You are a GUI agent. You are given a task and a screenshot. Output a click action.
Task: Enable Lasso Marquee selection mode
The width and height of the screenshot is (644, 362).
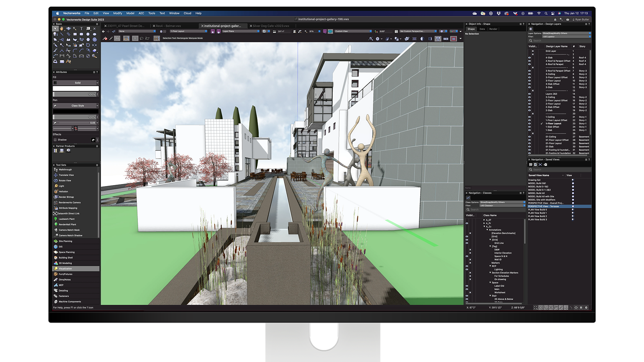[x=142, y=38]
